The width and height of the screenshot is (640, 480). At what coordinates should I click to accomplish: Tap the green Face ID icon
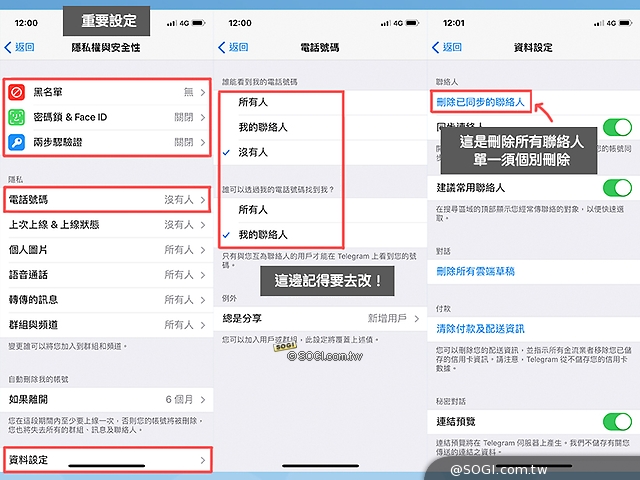click(x=17, y=118)
